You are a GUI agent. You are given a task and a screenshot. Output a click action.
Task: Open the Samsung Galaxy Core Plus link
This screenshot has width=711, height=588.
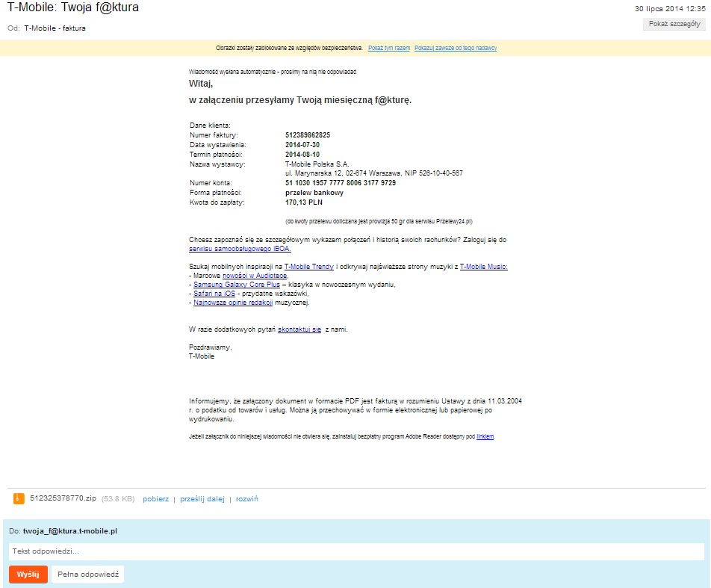coord(237,285)
